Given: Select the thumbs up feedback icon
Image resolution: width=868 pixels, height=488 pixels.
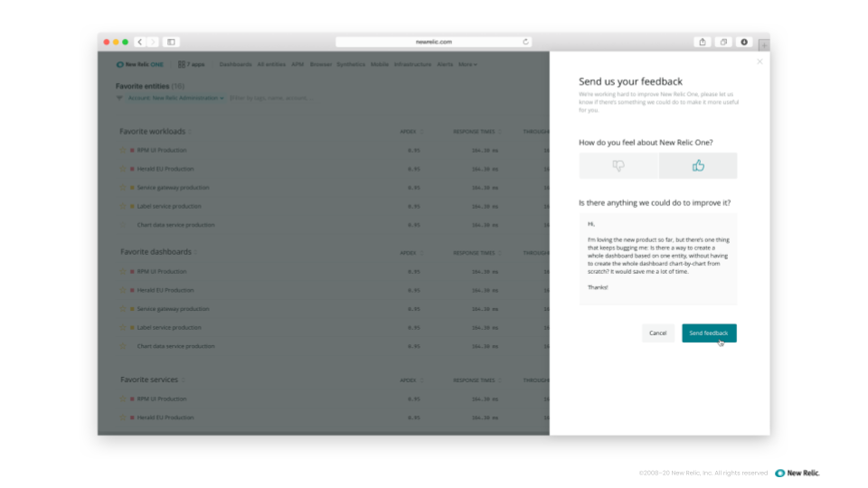Looking at the screenshot, I should [x=698, y=165].
